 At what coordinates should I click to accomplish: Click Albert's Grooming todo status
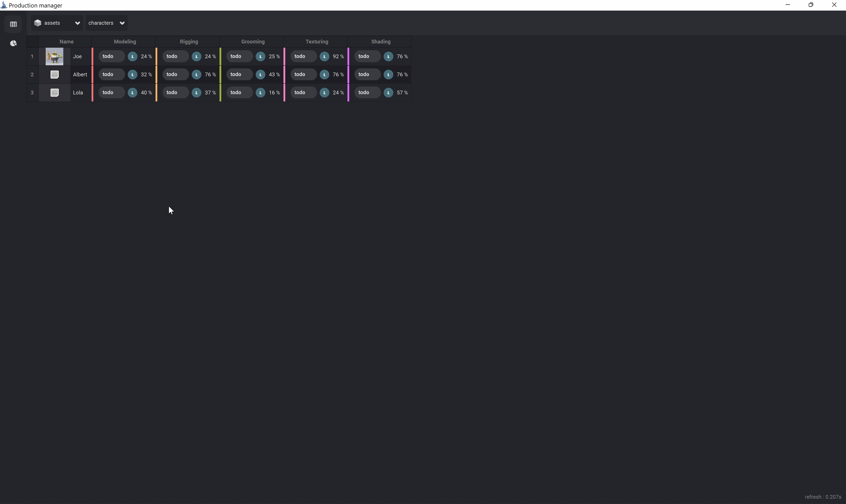239,74
